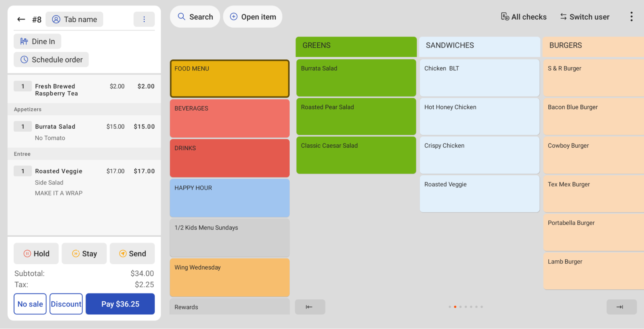
Task: Apply a Discount to the check
Action: tap(66, 304)
